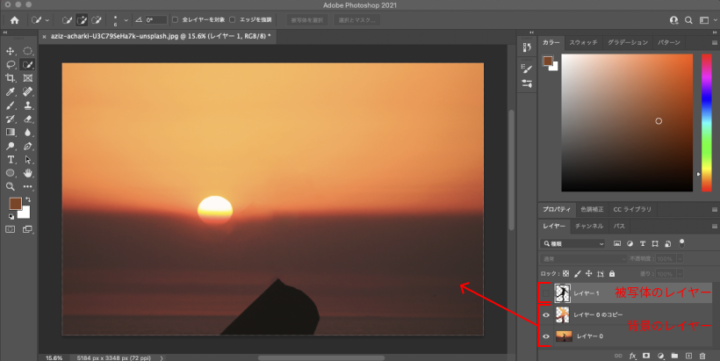Screen dimensions: 720x361
Task: Toggle pixel layer filter
Action: coord(617,243)
